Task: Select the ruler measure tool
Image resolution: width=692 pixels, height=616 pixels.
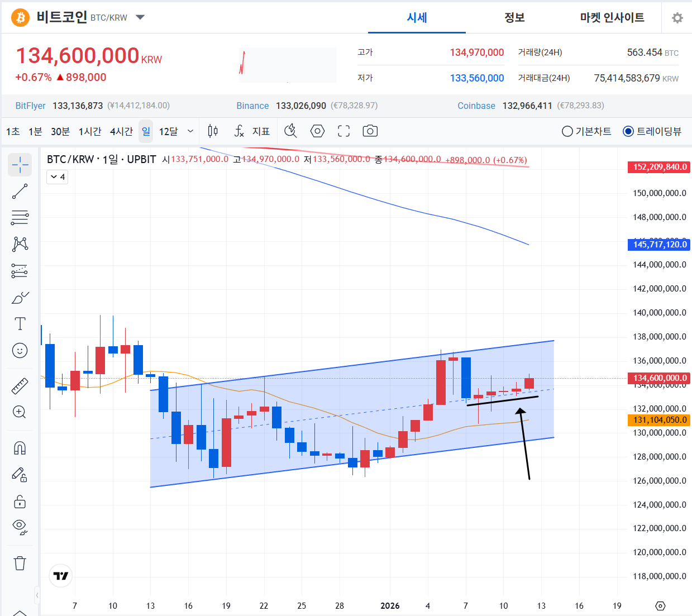Action: (20, 385)
